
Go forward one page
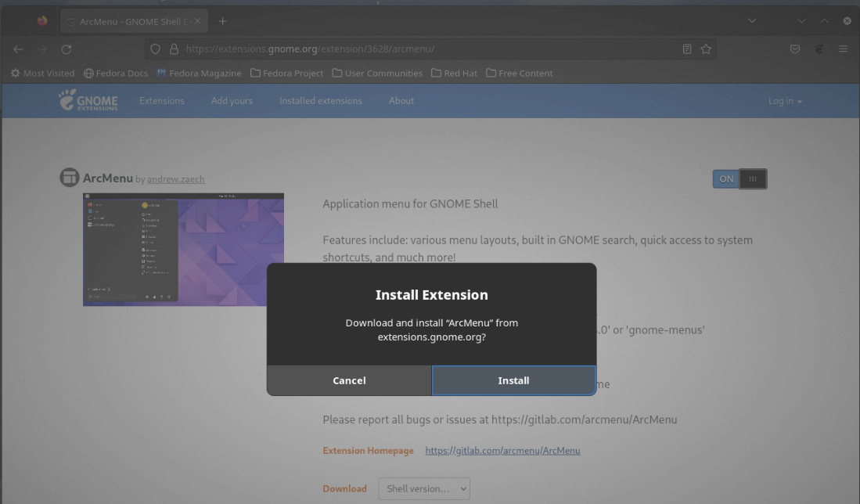[x=42, y=49]
